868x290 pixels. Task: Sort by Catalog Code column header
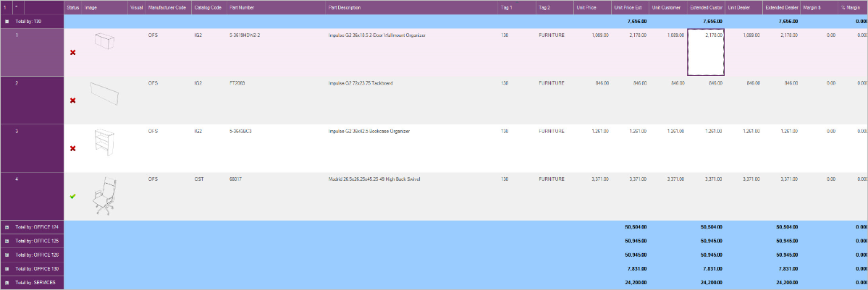point(209,8)
